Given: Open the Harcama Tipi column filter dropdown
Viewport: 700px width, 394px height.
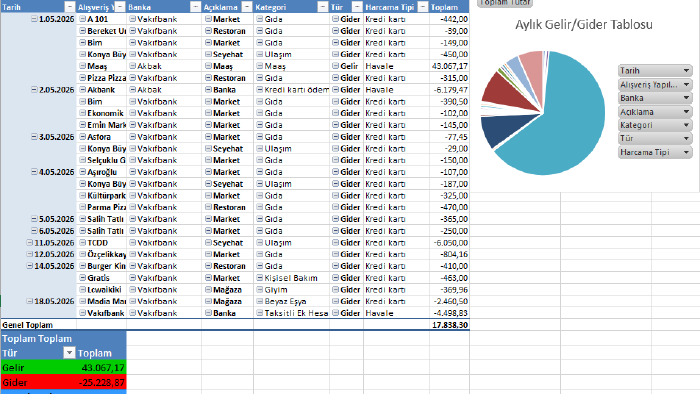Looking at the screenshot, I should pyautogui.click(x=422, y=7).
